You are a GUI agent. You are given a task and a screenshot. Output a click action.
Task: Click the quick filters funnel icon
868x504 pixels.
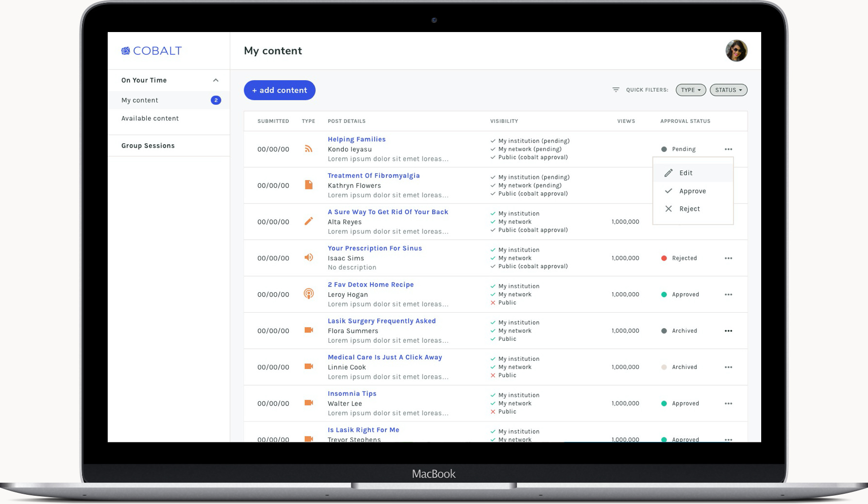click(616, 90)
